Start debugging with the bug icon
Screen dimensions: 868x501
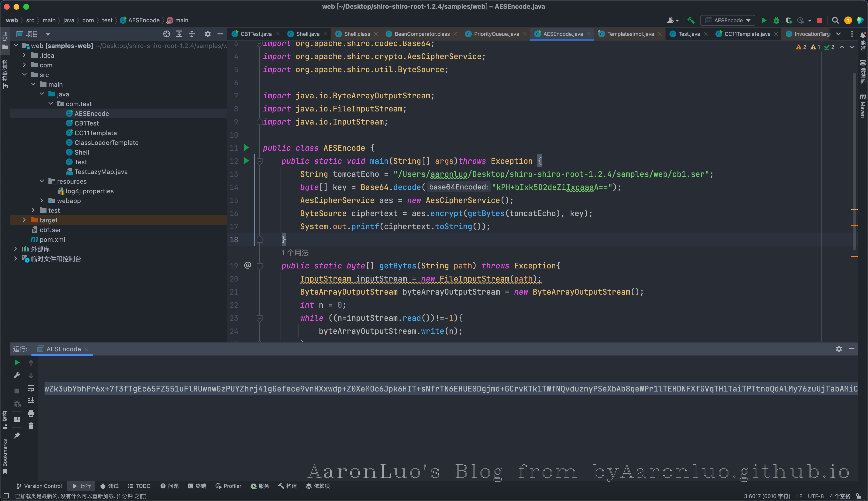tap(776, 20)
